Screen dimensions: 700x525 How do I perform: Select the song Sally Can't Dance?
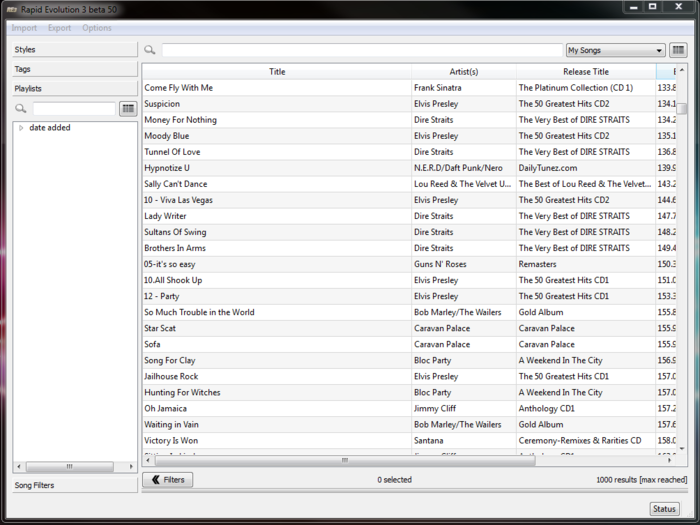[x=277, y=184]
